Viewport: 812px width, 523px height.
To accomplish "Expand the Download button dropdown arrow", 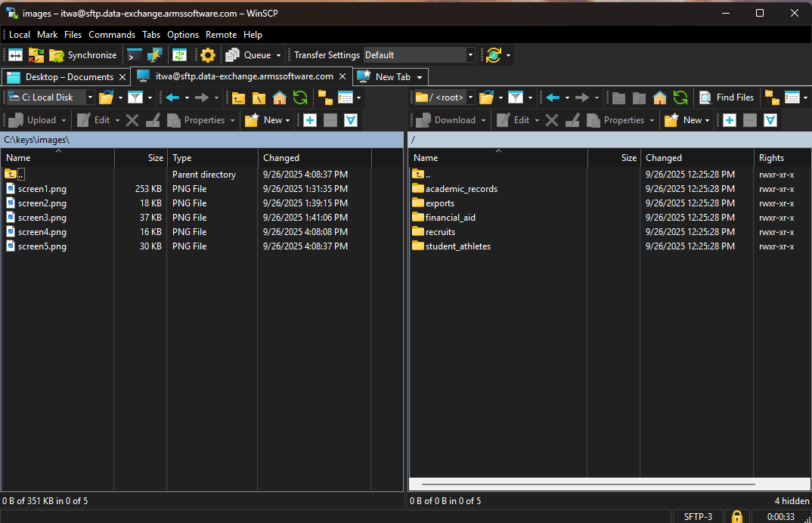I will coord(483,120).
